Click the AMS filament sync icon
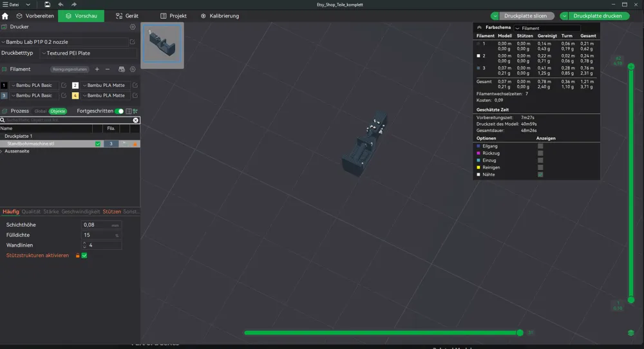 coord(122,70)
